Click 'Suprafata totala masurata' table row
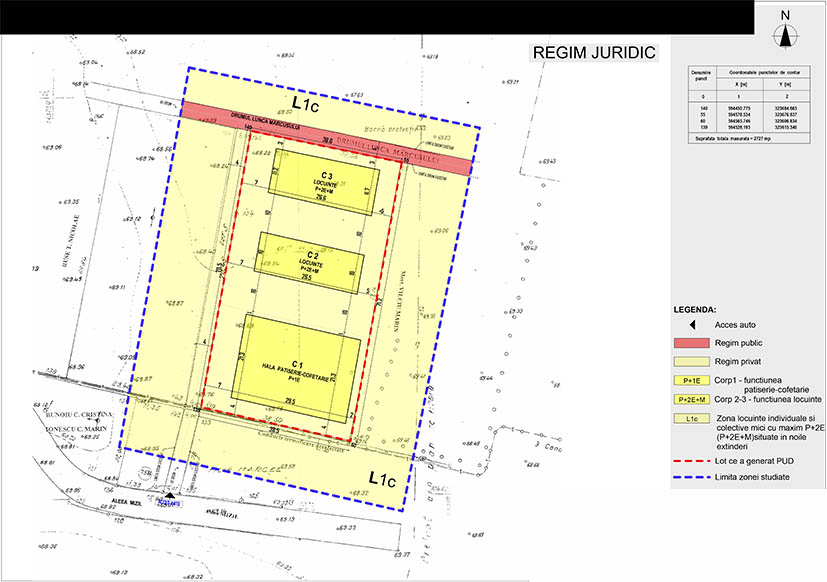 point(749,139)
